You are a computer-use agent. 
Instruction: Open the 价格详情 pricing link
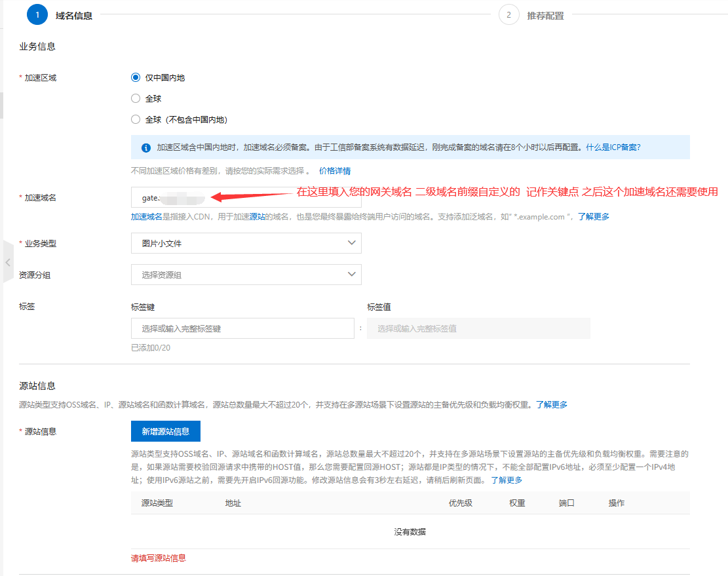(335, 171)
